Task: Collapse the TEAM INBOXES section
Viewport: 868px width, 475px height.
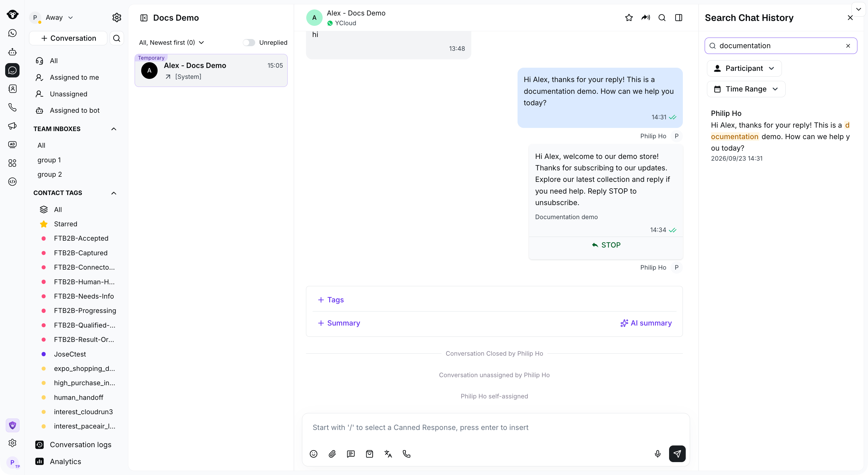Action: (x=114, y=129)
